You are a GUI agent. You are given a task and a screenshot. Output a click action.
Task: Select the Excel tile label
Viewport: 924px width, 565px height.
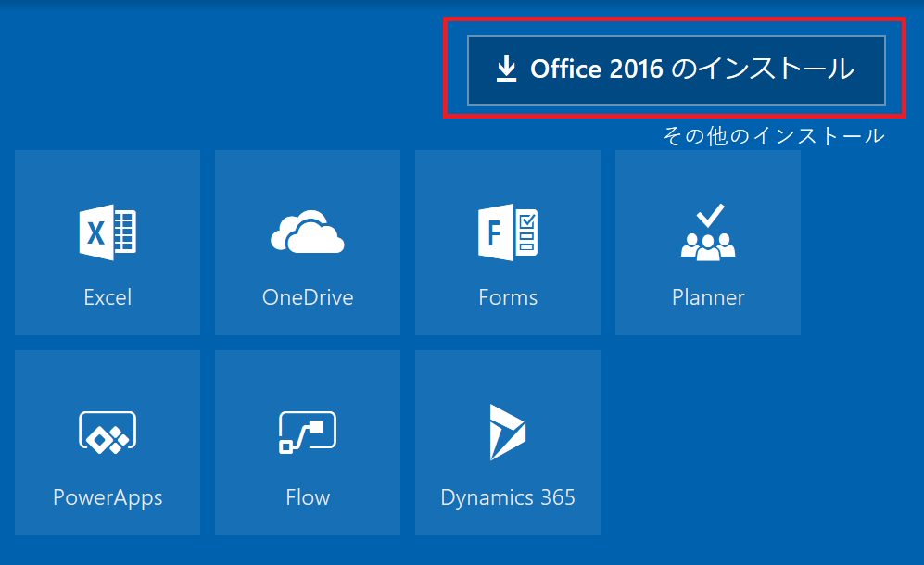tap(108, 297)
